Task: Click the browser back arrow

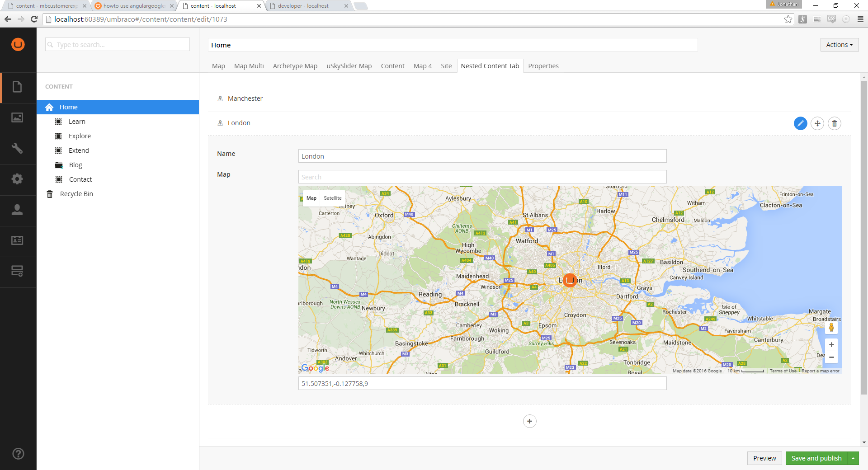Action: [x=8, y=19]
